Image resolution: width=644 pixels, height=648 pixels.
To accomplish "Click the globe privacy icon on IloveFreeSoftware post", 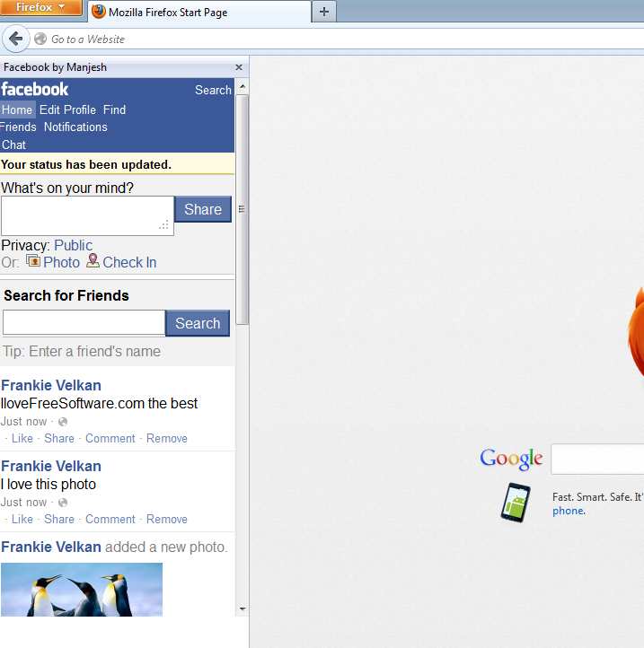I will 63,422.
